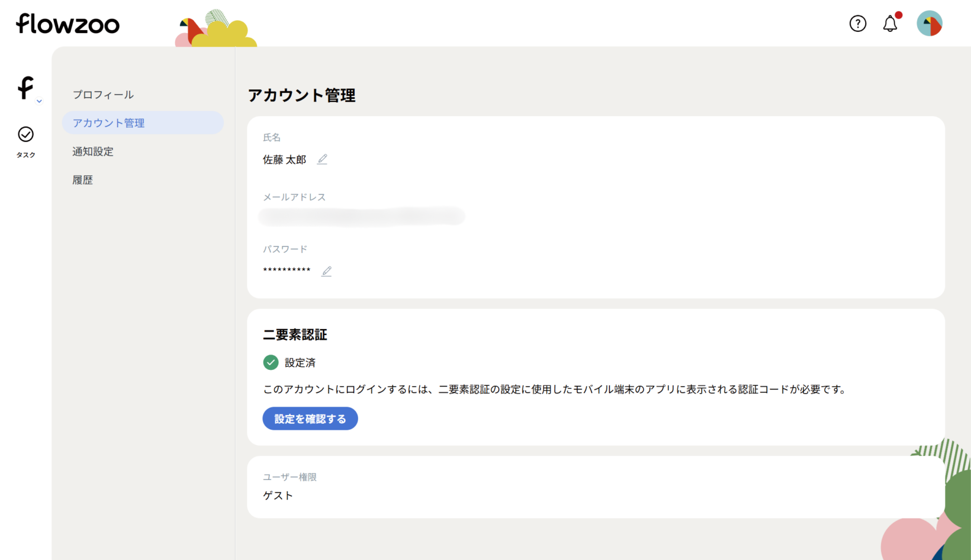The width and height of the screenshot is (971, 560).
Task: Click the masked password asterisks
Action: coord(287,271)
